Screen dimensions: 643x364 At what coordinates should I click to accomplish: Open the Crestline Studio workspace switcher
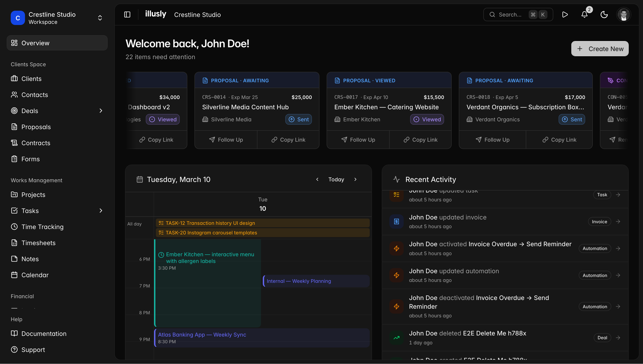pyautogui.click(x=57, y=18)
